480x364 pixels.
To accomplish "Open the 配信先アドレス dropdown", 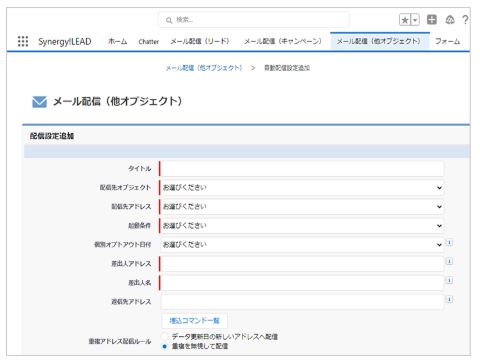I will pyautogui.click(x=302, y=207).
